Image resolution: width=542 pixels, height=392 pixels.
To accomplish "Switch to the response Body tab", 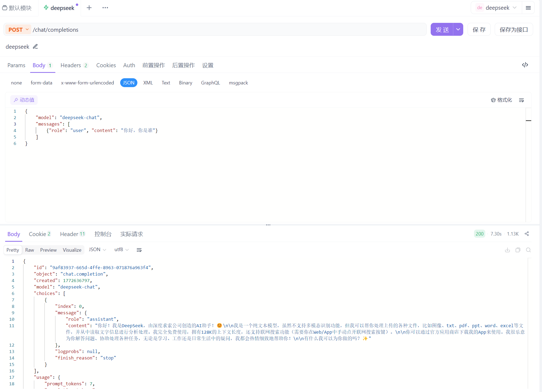I will pyautogui.click(x=14, y=234).
